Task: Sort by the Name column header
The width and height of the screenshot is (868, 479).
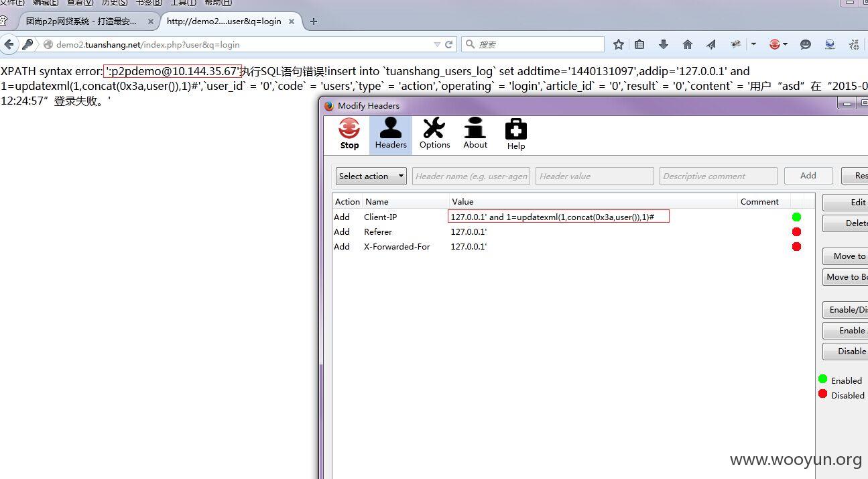Action: tap(406, 201)
